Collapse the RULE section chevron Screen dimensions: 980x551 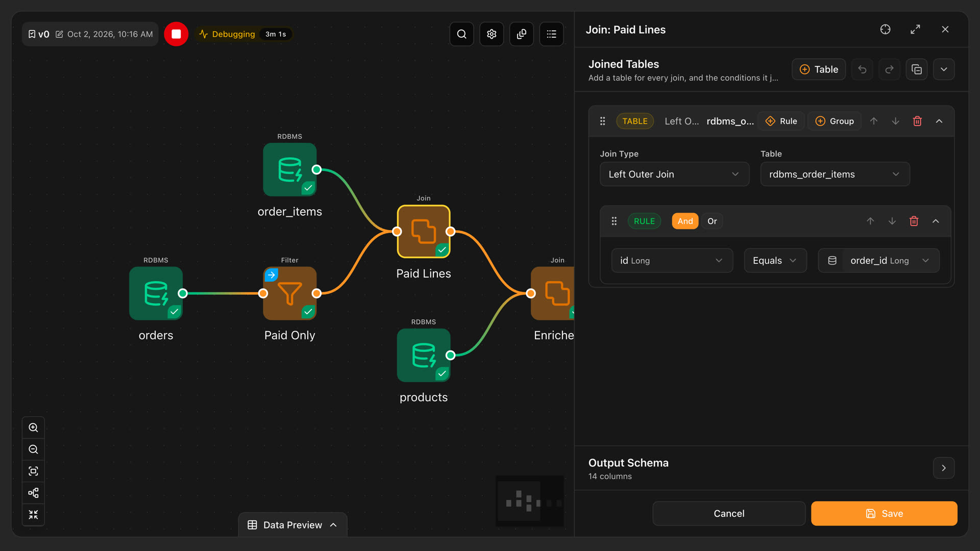[936, 221]
